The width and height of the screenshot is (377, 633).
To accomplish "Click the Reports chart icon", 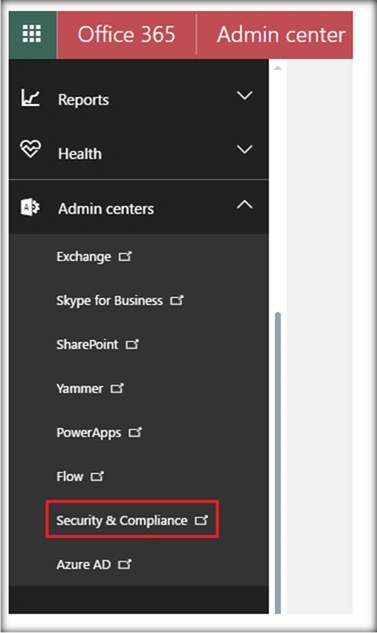I will [30, 98].
